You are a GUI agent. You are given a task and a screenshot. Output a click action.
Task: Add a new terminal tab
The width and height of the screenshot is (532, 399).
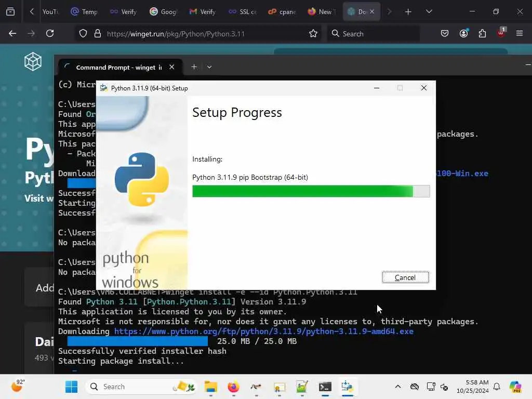194,67
